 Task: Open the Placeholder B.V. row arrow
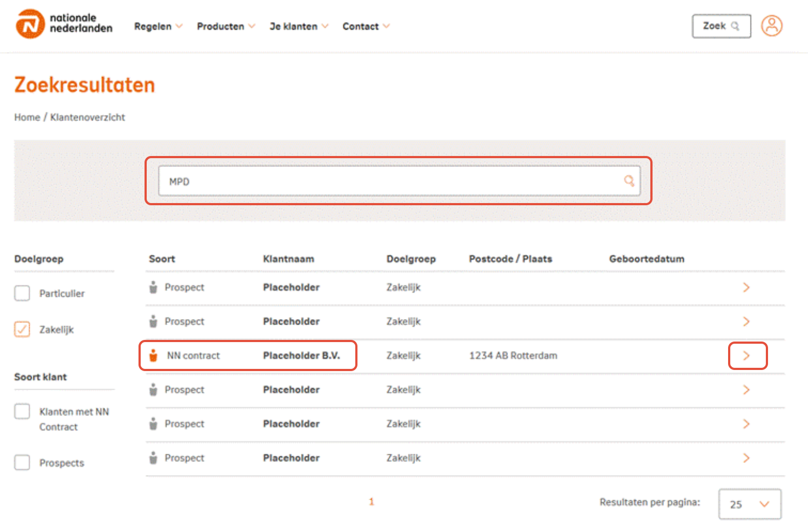click(x=746, y=356)
